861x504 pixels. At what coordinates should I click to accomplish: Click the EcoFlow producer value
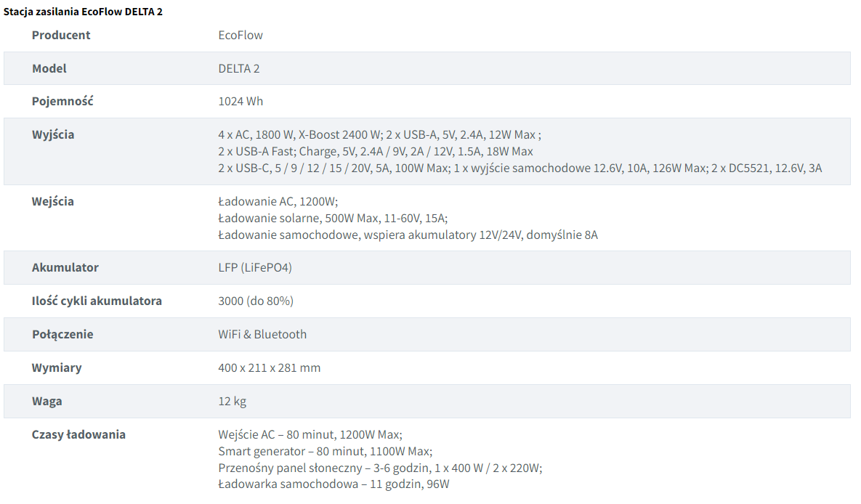(x=240, y=35)
